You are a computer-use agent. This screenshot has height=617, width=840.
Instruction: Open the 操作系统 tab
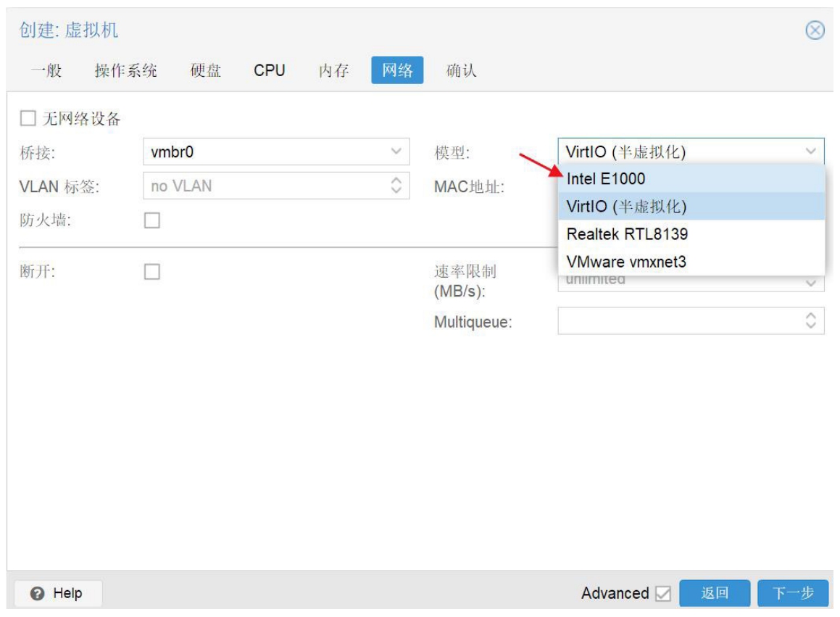coord(125,71)
